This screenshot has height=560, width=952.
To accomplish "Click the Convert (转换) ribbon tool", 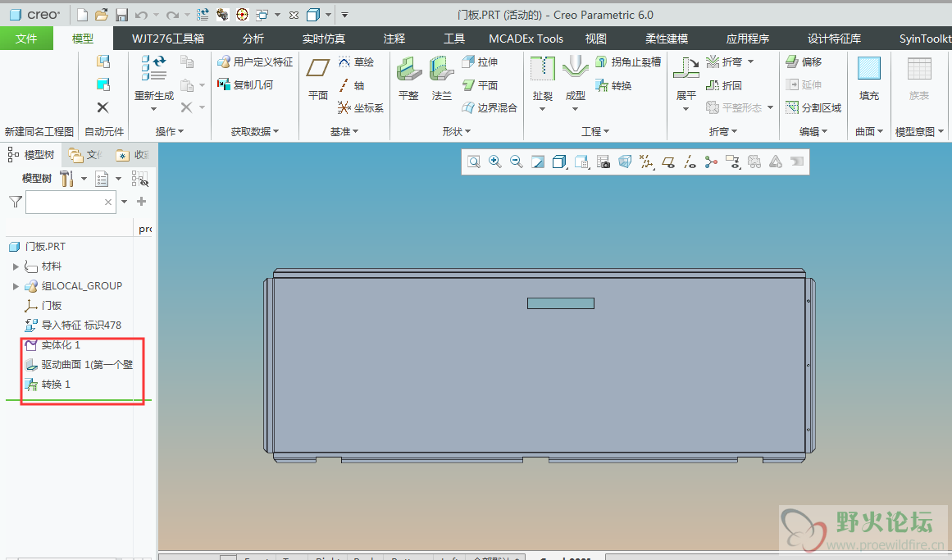I will 614,85.
